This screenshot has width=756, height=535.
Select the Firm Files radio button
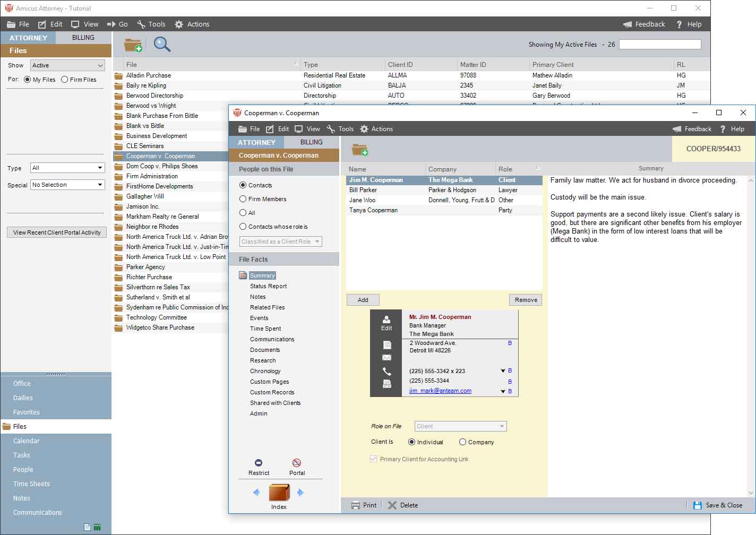[64, 80]
